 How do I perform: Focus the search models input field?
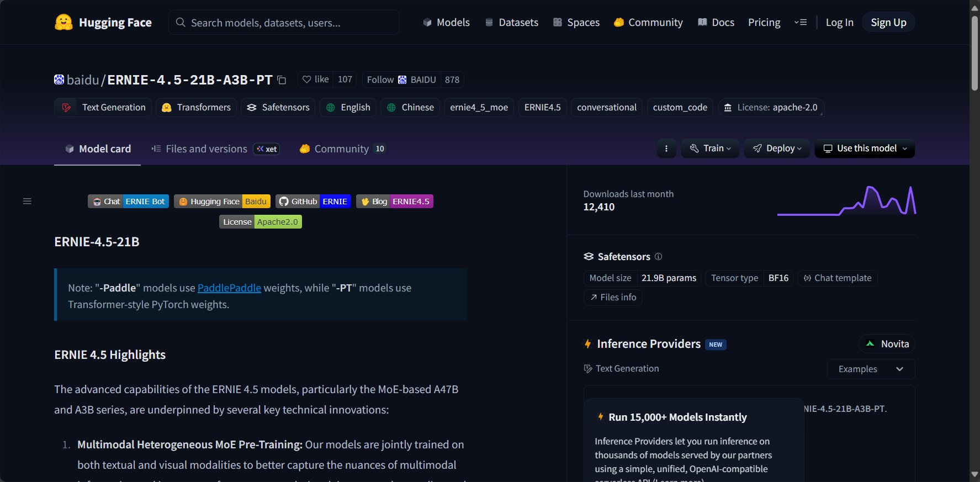(x=284, y=23)
